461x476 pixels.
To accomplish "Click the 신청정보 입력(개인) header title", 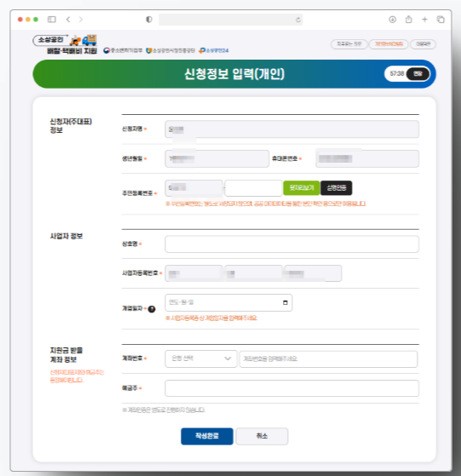I will coord(234,74).
